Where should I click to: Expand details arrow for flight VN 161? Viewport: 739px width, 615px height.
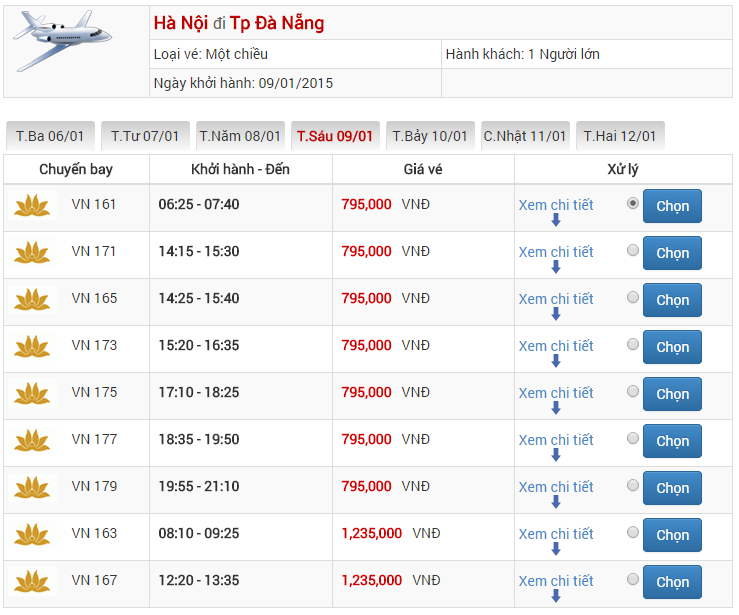click(556, 221)
